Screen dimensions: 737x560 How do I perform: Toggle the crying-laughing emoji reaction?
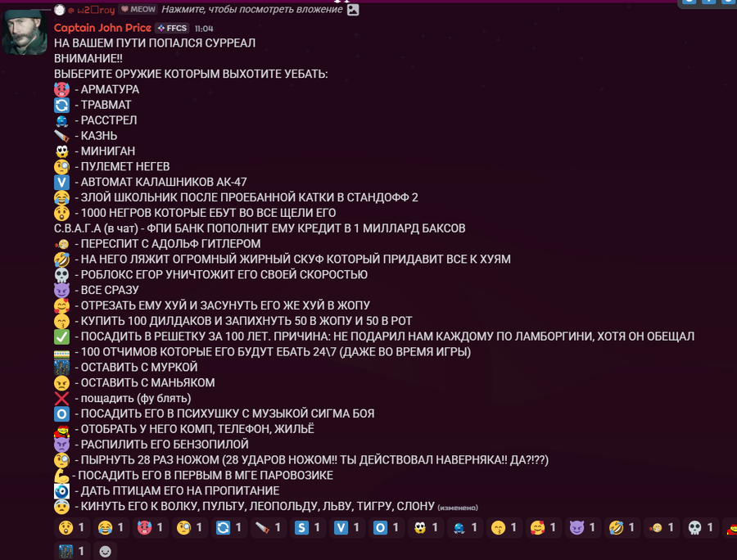111,527
